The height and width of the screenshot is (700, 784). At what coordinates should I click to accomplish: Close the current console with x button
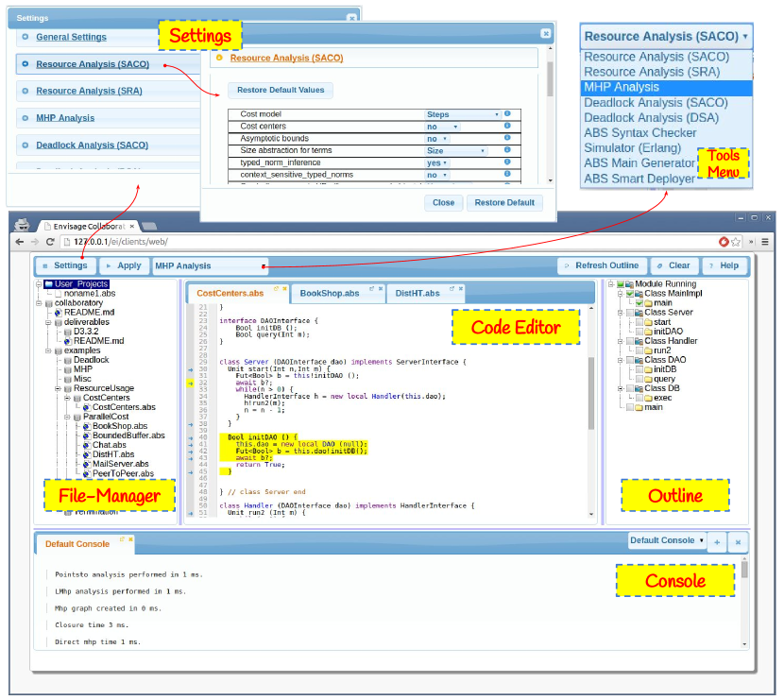pos(738,542)
